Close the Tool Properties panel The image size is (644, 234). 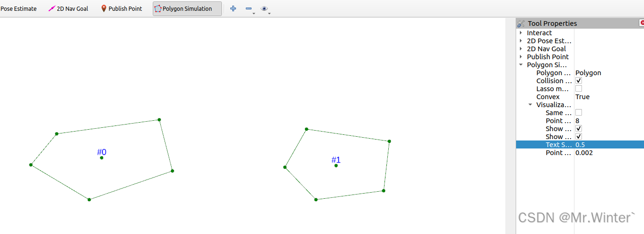(x=642, y=23)
